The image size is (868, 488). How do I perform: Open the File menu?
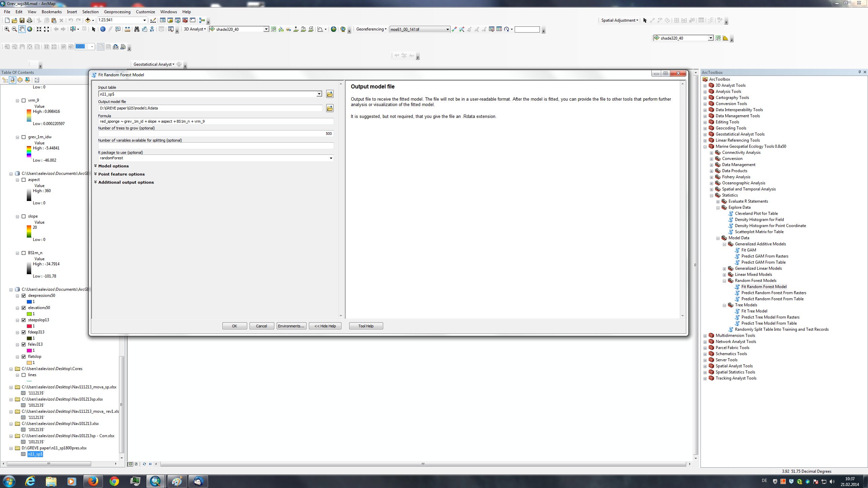[7, 12]
